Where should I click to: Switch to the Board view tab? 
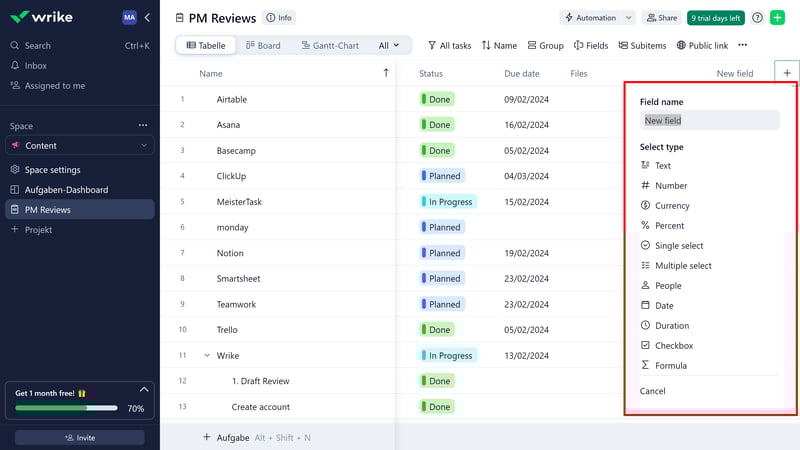tap(263, 45)
